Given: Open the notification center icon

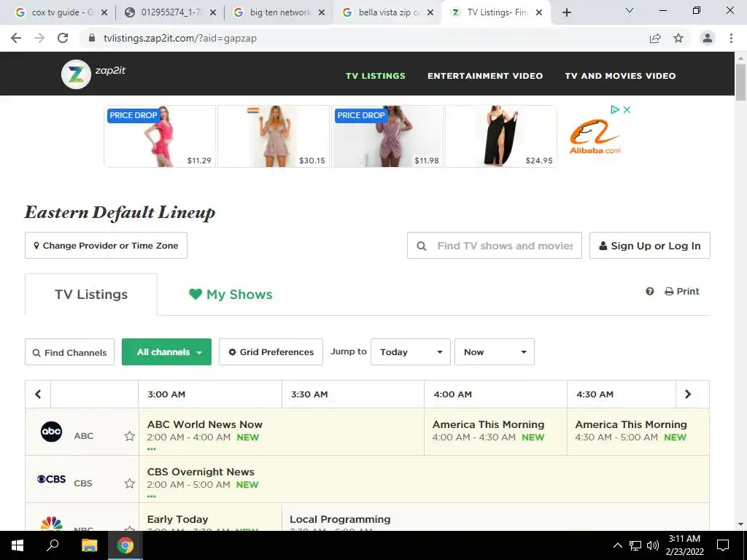Looking at the screenshot, I should pos(723,545).
